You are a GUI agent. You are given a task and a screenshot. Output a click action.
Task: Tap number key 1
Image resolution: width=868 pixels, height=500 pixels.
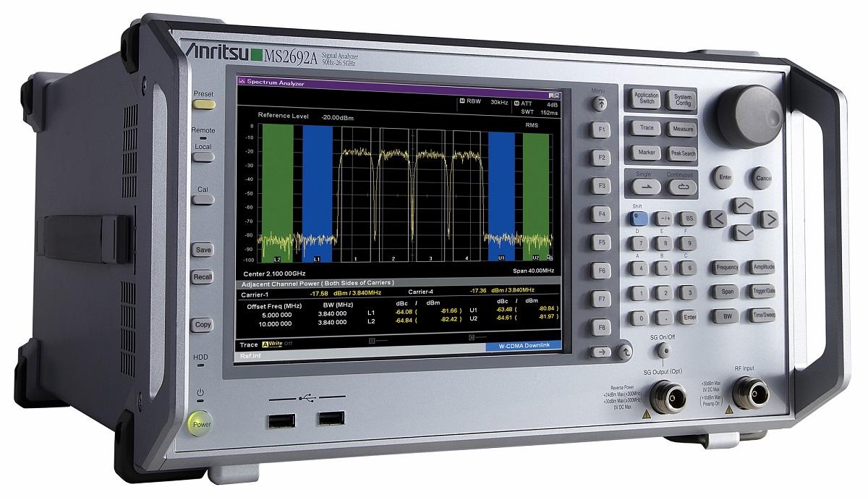(639, 292)
